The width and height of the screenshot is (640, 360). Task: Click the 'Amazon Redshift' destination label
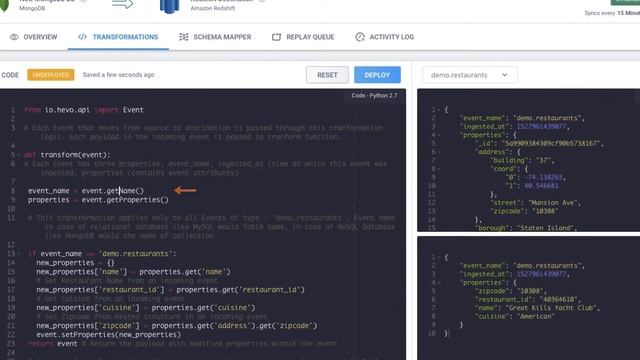click(213, 8)
